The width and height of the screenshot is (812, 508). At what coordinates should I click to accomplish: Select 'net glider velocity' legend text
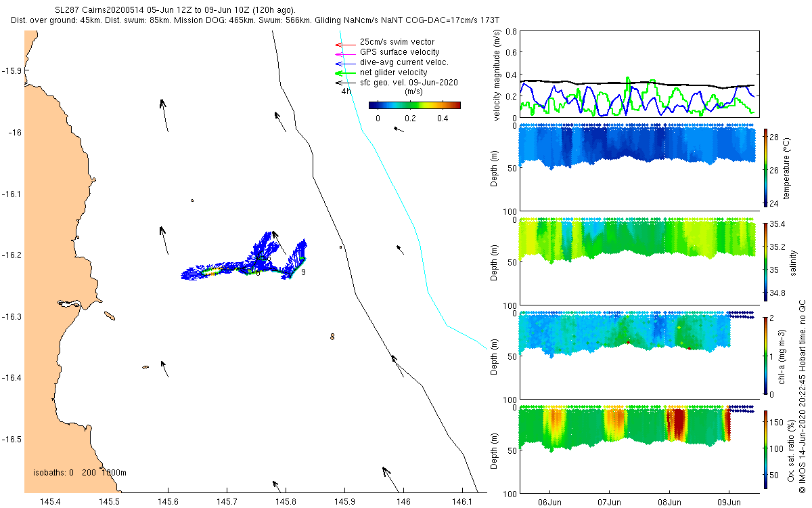[x=394, y=72]
